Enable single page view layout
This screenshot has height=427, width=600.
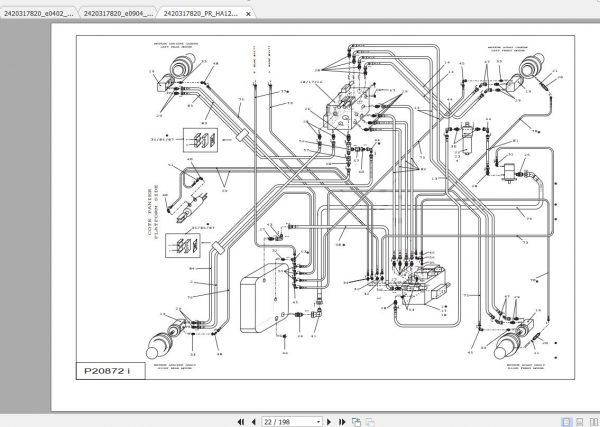point(566,422)
